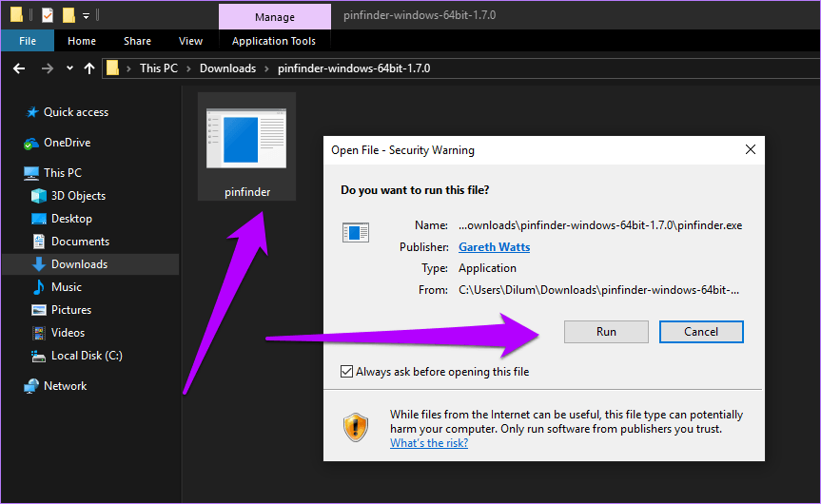Screen dimensions: 821x504
Task: Open the Recent locations dropdown arrow
Action: 69,68
